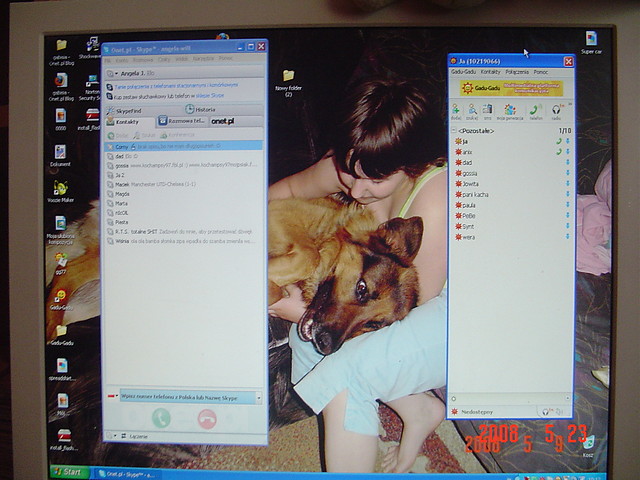This screenshot has height=480, width=640.
Task: Open the Nowy folder (2) desktop folder
Action: point(289,83)
